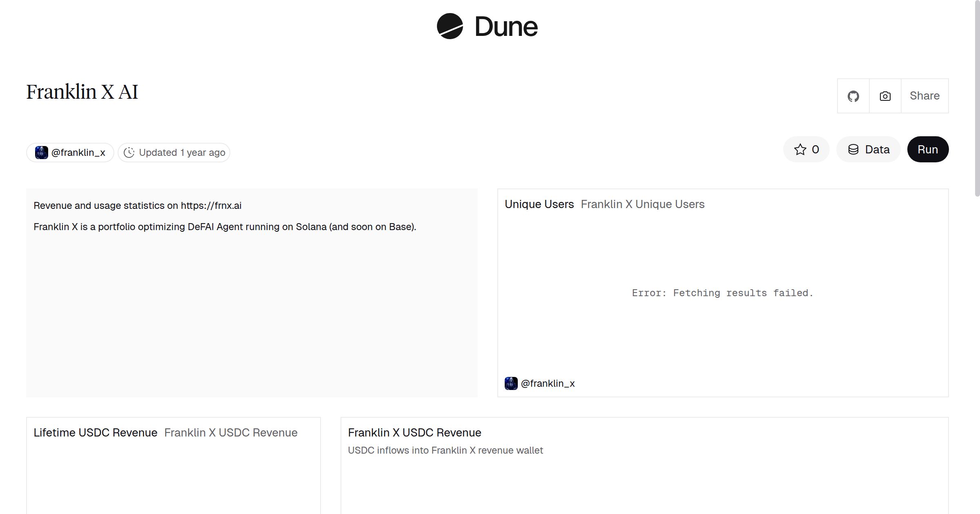Screen dimensions: 980x514
Task: Open Franklin X USDC Revenue query link
Action: 231,433
